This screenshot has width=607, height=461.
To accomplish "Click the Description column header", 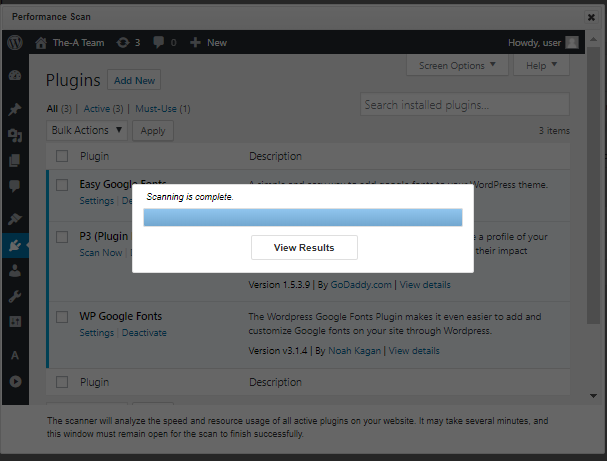I will [275, 156].
